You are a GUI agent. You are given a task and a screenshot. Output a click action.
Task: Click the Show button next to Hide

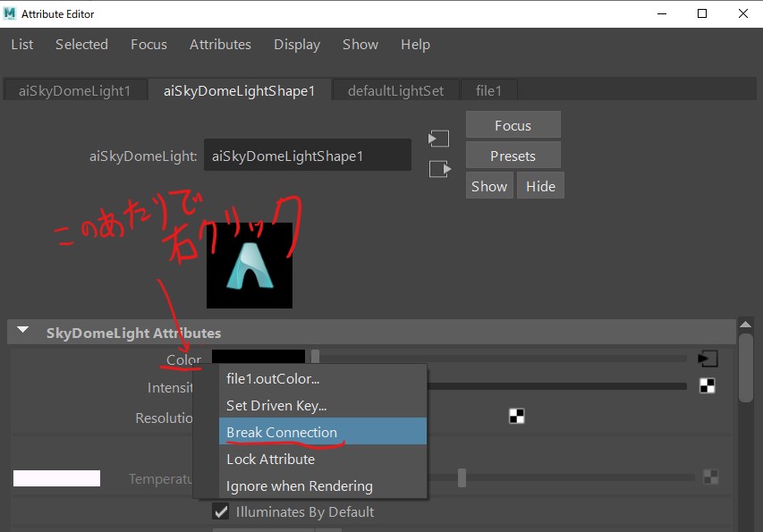489,185
